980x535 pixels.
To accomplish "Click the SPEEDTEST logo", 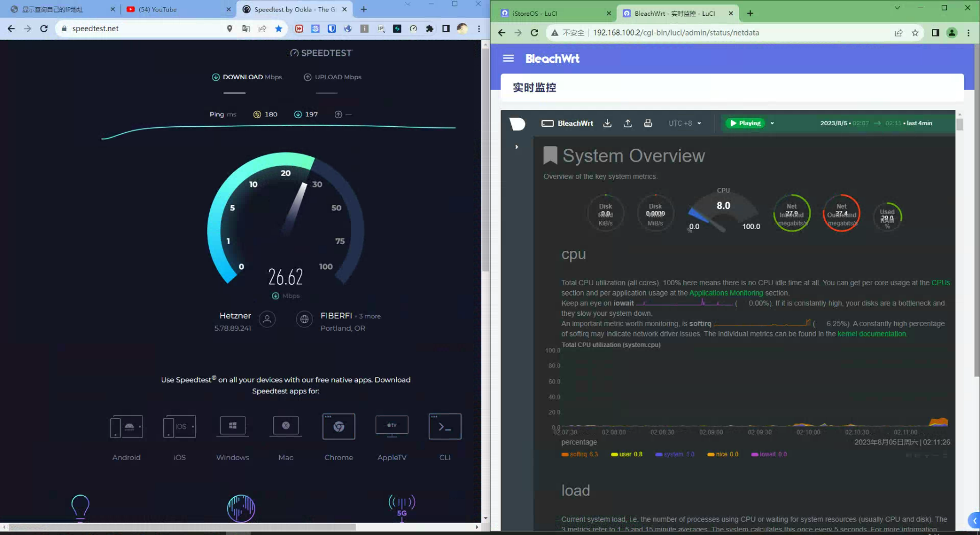I will tap(321, 53).
